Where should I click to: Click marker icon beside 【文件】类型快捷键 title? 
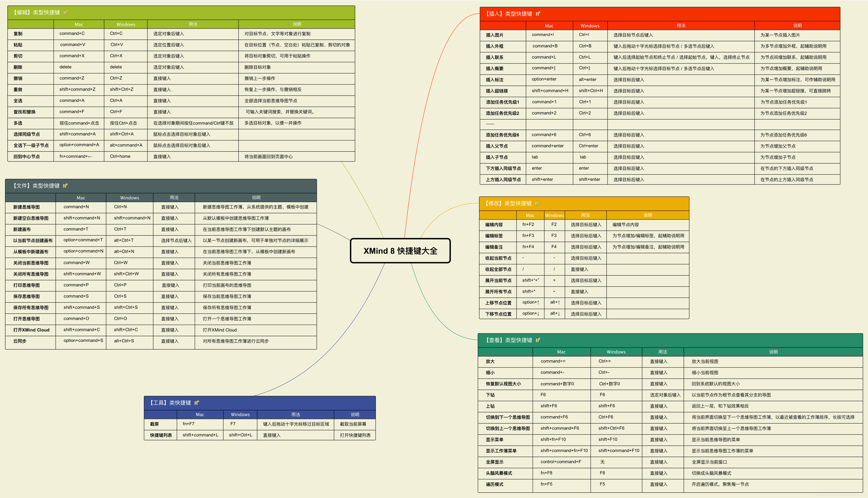click(x=65, y=186)
